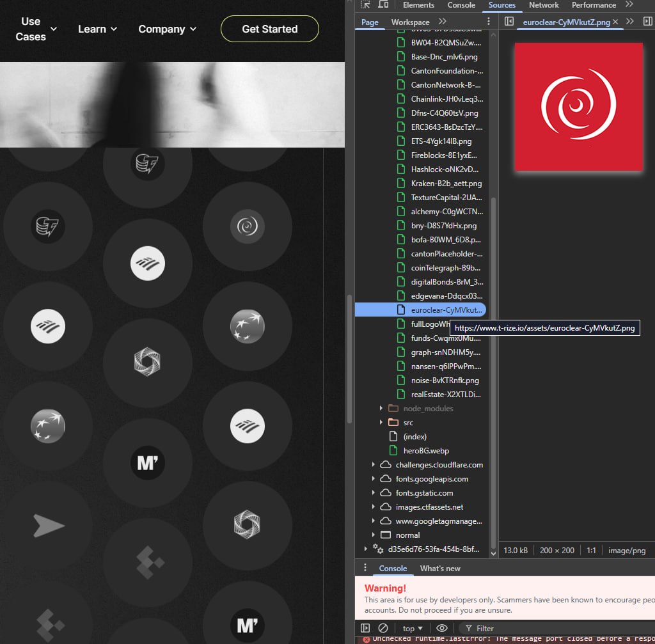This screenshot has width=655, height=644.
Task: Click the live expression eye icon
Action: 441,628
